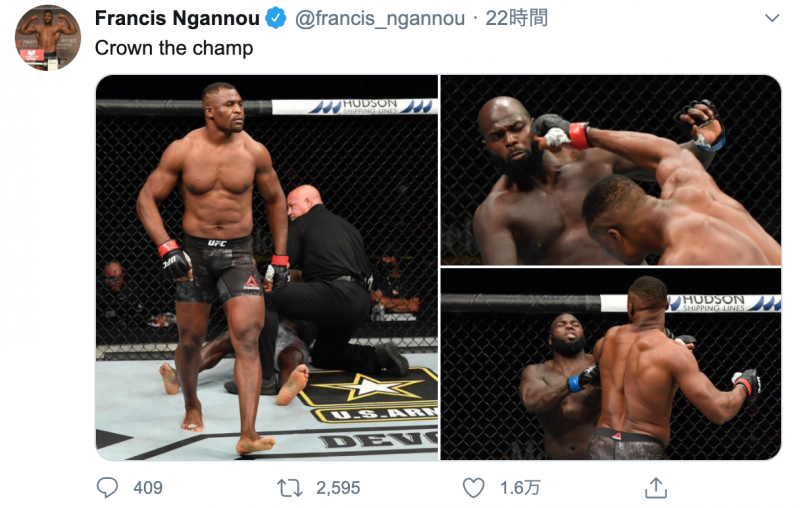Click the 22時間 timestamp

(516, 19)
